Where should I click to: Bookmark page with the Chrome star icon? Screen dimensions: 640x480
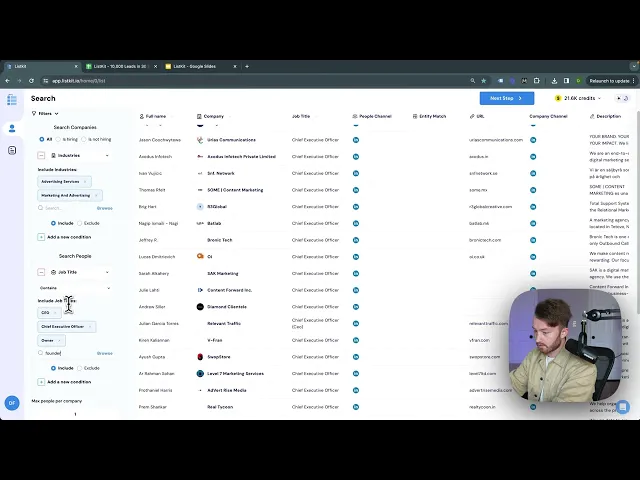tap(484, 81)
